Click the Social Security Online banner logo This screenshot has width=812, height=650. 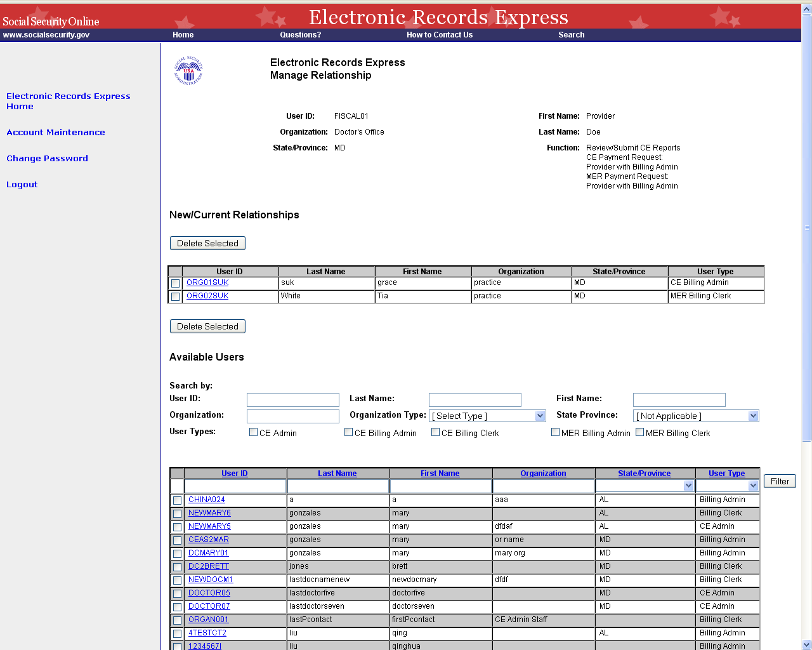(x=51, y=22)
